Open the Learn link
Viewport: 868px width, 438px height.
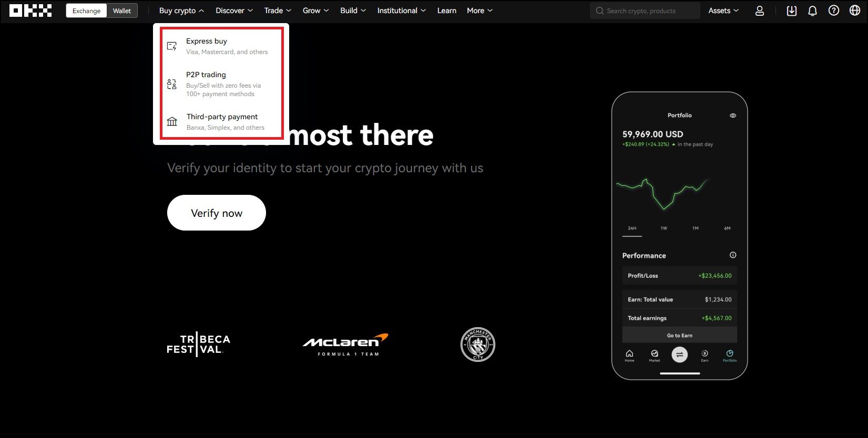tap(446, 11)
